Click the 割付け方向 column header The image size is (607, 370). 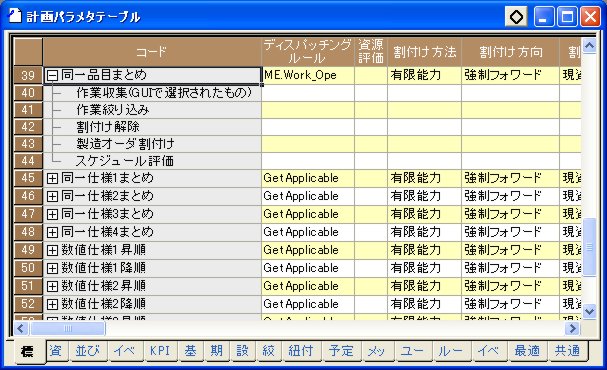point(510,52)
